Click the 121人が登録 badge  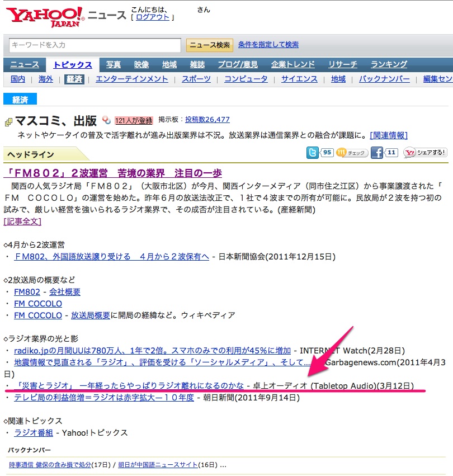(134, 120)
